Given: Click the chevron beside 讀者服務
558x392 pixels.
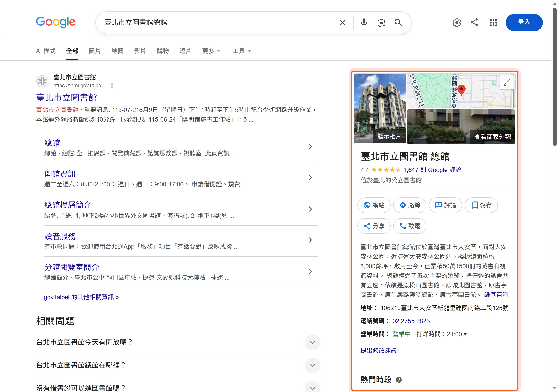Looking at the screenshot, I should (x=310, y=240).
